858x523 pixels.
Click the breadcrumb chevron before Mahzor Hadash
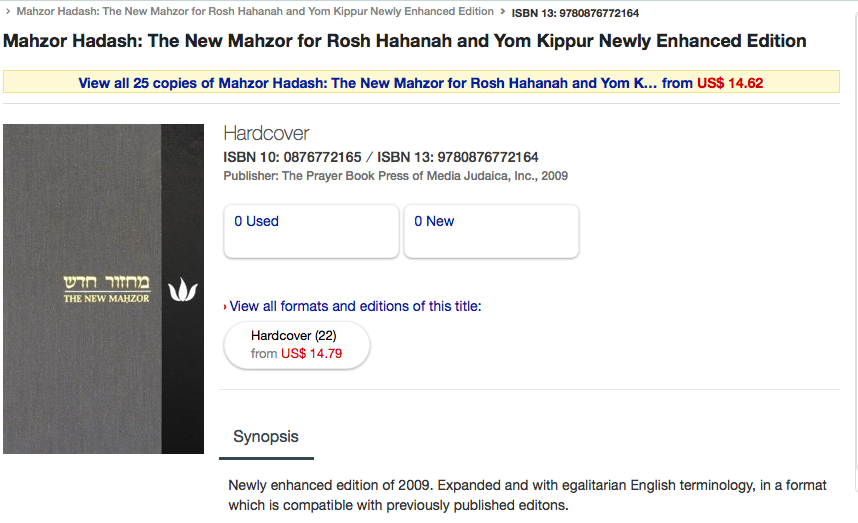pyautogui.click(x=8, y=12)
